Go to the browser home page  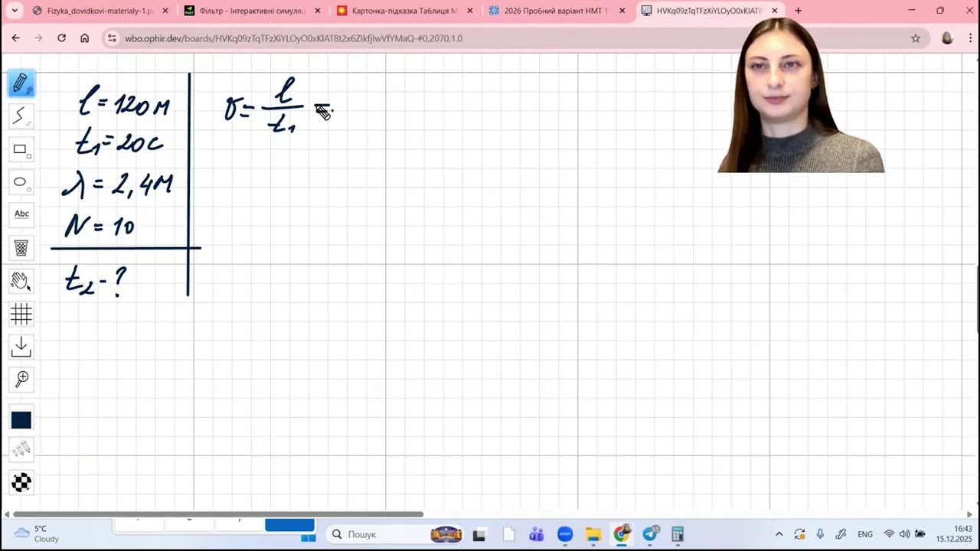pos(84,38)
